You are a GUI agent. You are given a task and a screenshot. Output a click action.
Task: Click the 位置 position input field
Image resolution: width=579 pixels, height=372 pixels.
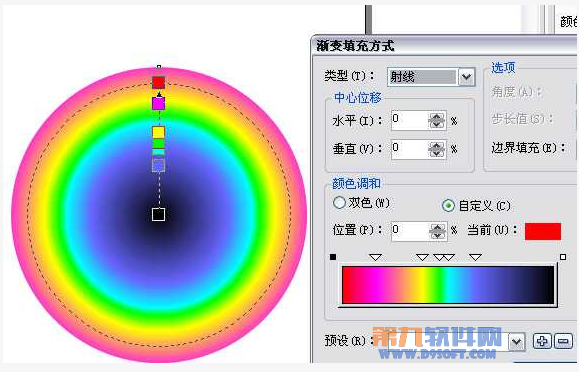[x=410, y=231]
